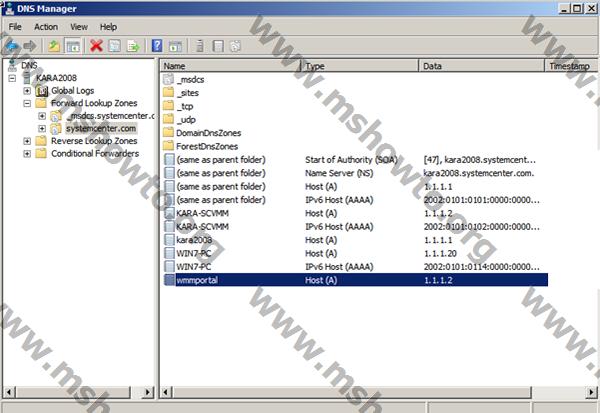
Task: Expand the _msdcs.systemcenter zone node
Action: click(42, 116)
